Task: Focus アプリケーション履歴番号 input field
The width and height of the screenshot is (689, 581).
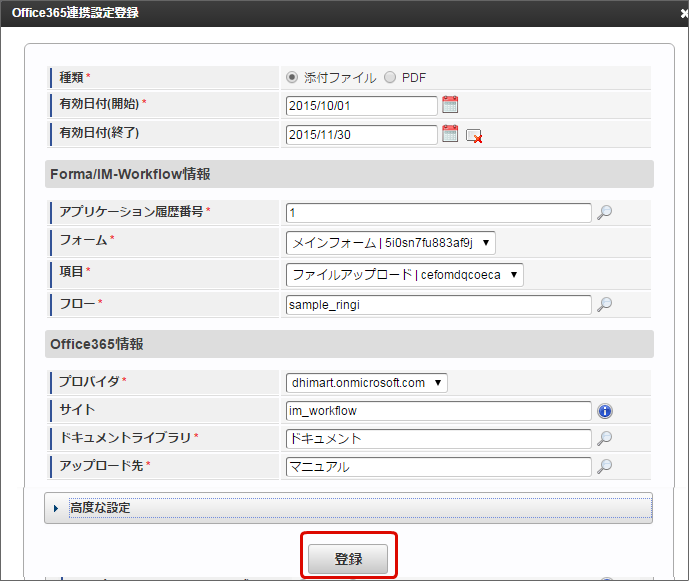Action: [x=439, y=213]
